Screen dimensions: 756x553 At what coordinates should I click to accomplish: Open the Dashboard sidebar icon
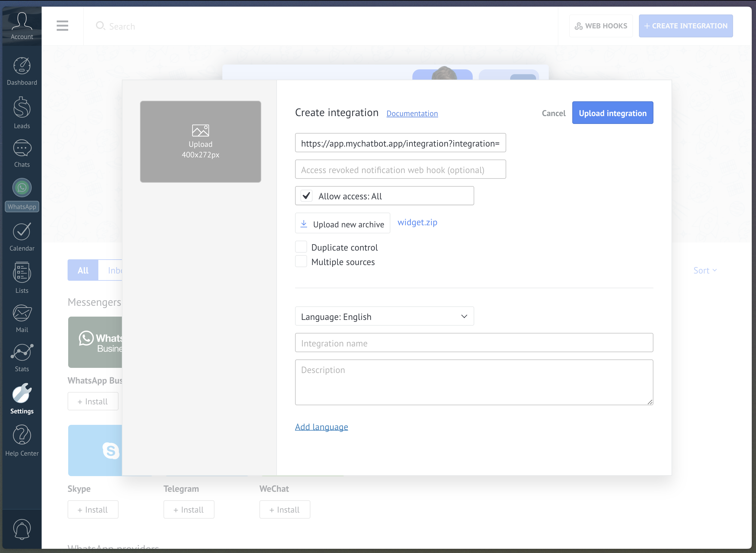pyautogui.click(x=22, y=66)
